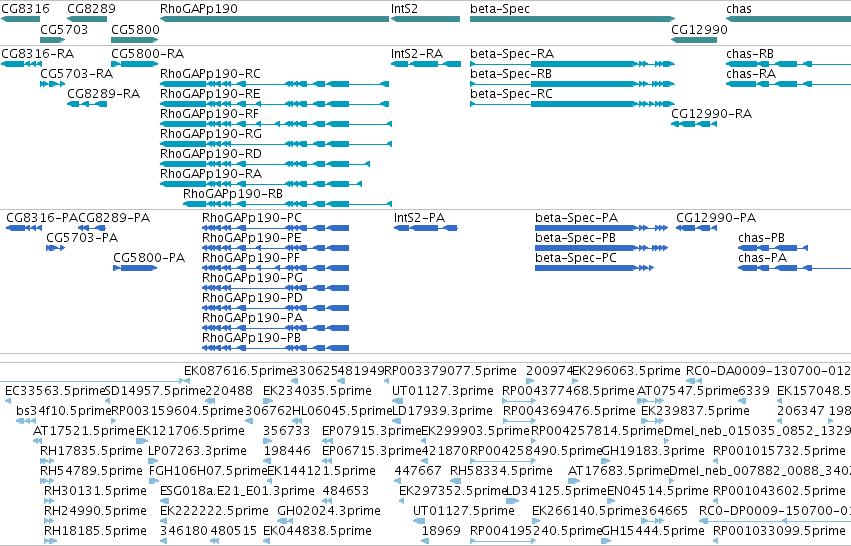The image size is (851, 546).
Task: Click the beta-Spec-RC transcript
Action: tap(573, 104)
